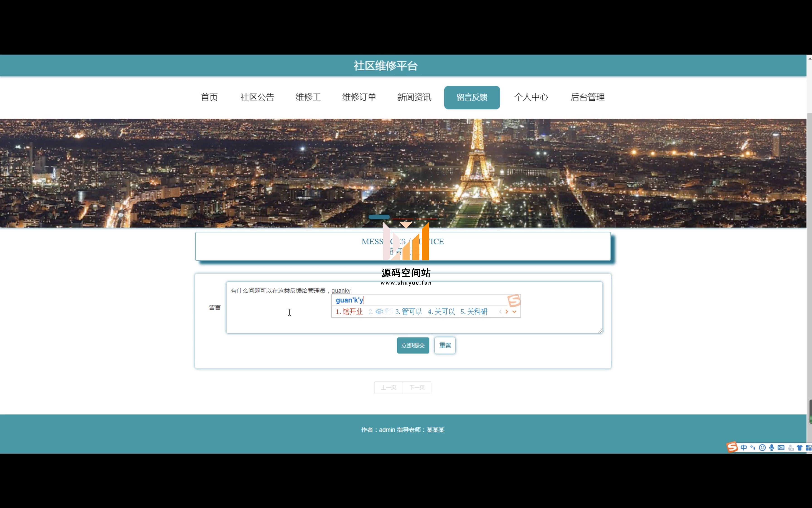The image size is (812, 508).
Task: Open the 维修工 nav item
Action: click(x=308, y=98)
